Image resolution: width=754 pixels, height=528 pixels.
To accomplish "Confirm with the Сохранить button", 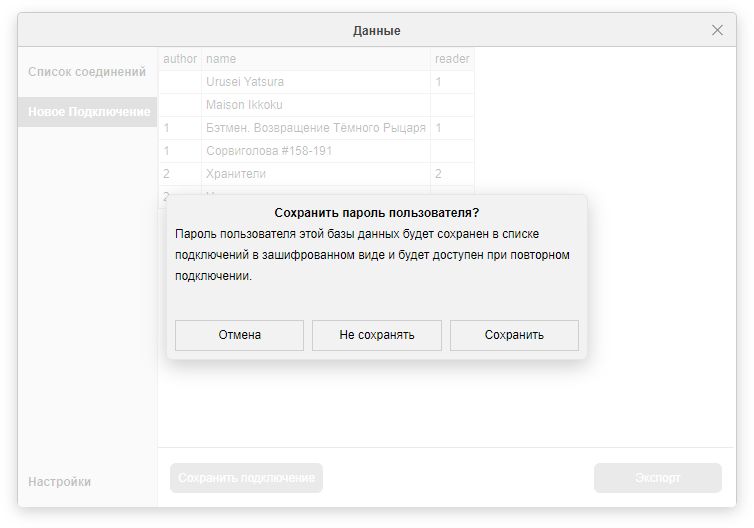I will click(x=514, y=335).
